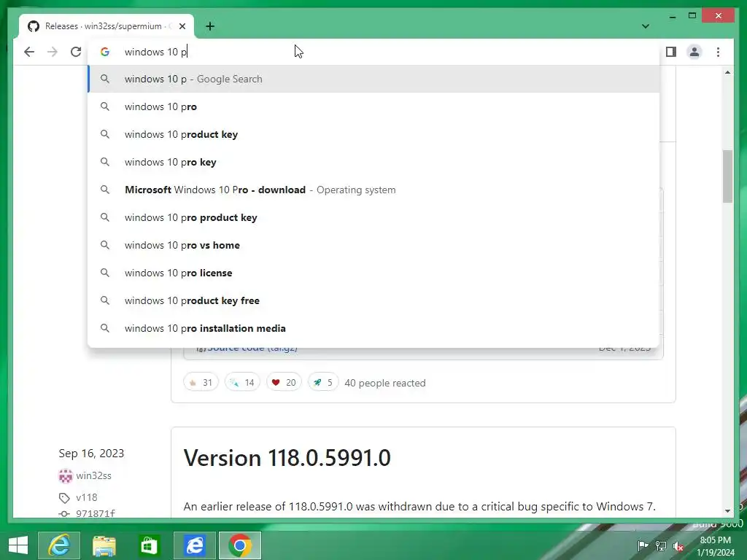Expand the tab search chevron
This screenshot has height=560, width=747.
pyautogui.click(x=646, y=26)
